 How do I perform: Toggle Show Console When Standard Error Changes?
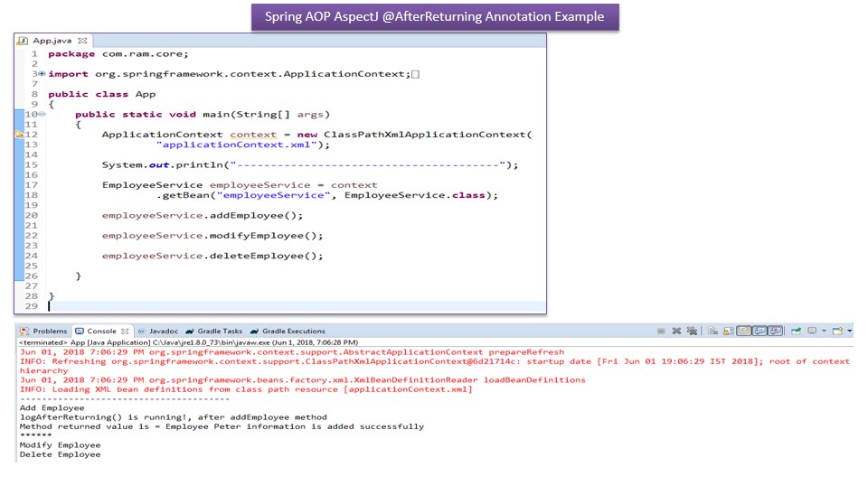775,331
